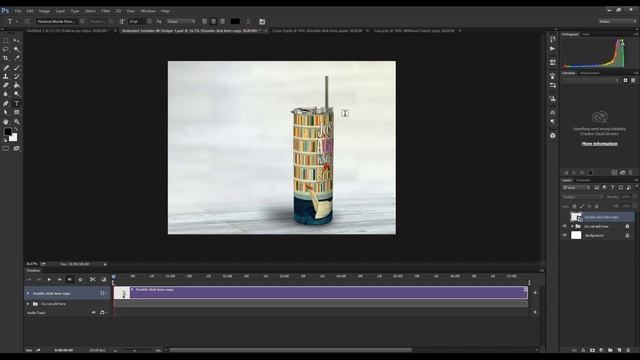
Task: Add media to the video track plus button
Action: (x=535, y=293)
